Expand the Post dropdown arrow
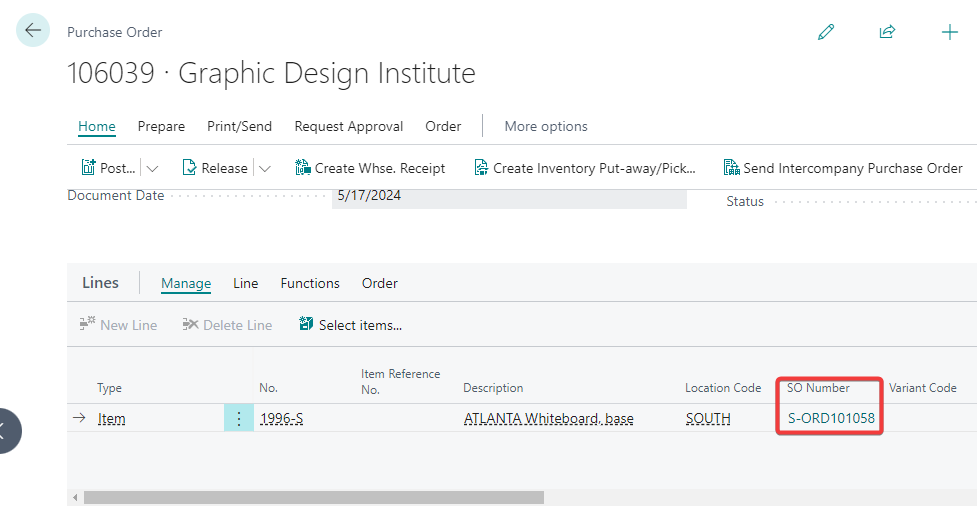Viewport: 977px width, 525px height. point(152,169)
